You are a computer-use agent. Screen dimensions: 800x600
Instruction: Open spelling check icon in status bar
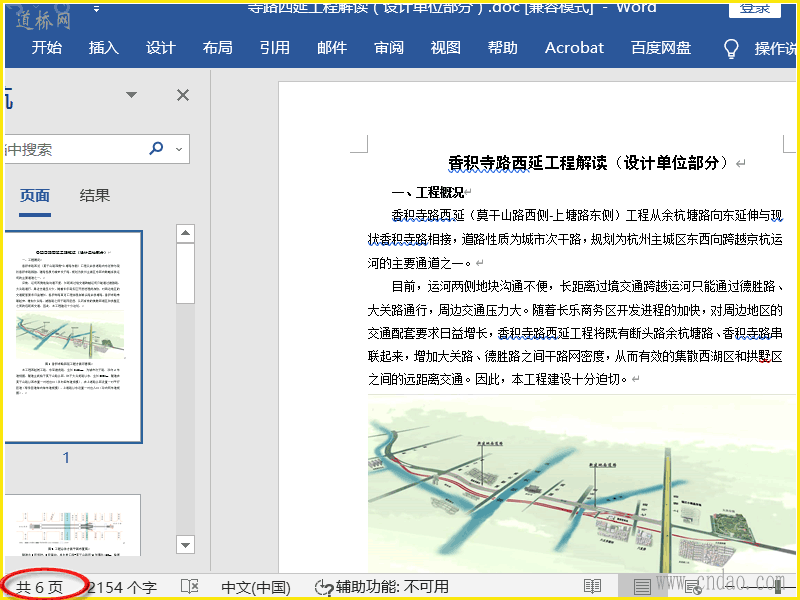pyautogui.click(x=189, y=587)
